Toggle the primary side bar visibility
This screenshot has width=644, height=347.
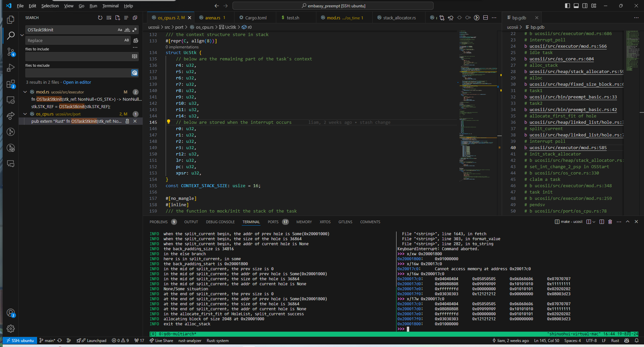pos(568,6)
